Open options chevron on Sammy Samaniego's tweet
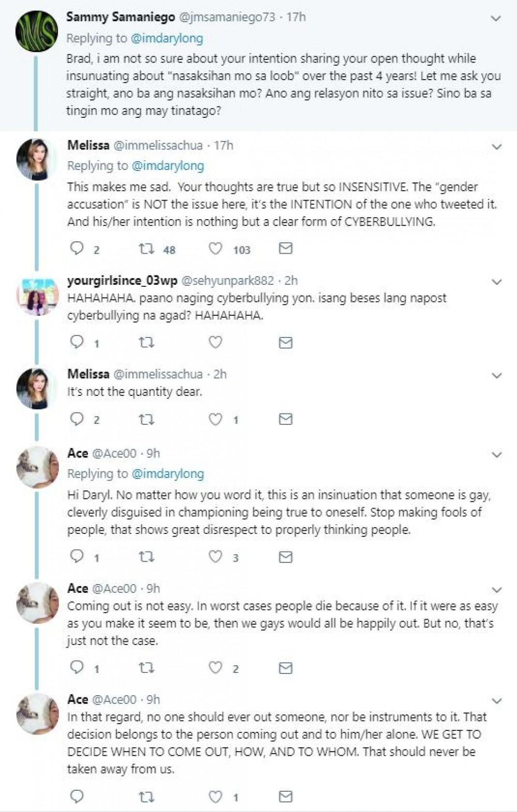Image resolution: width=517 pixels, height=812 pixels. 496,19
